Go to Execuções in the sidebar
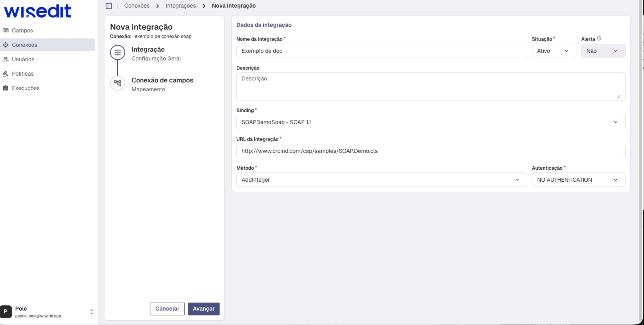This screenshot has height=325, width=644. pyautogui.click(x=26, y=88)
